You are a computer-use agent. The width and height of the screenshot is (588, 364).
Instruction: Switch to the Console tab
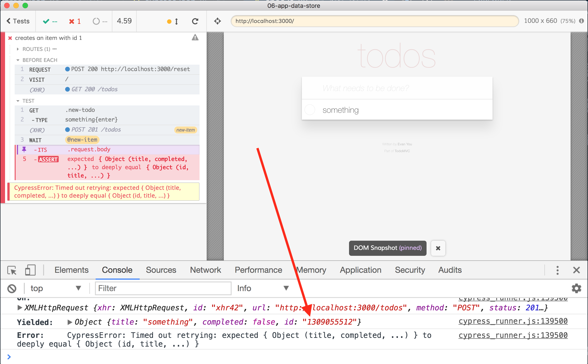(x=117, y=270)
